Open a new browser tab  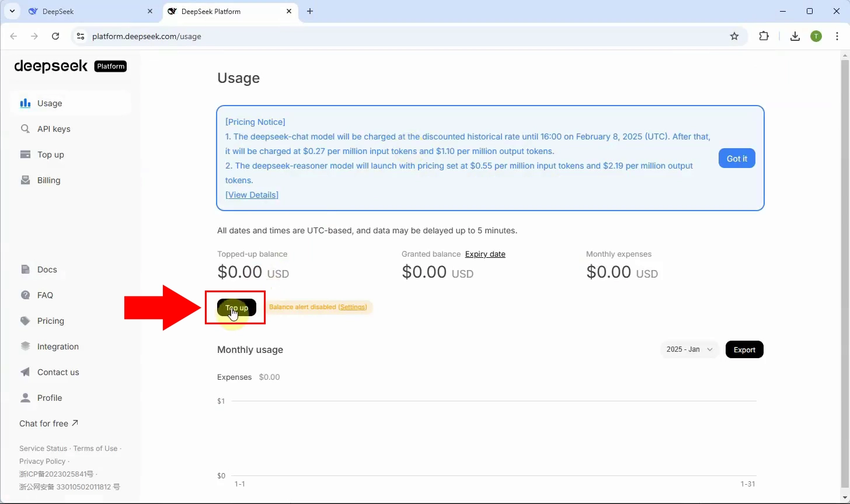[310, 11]
